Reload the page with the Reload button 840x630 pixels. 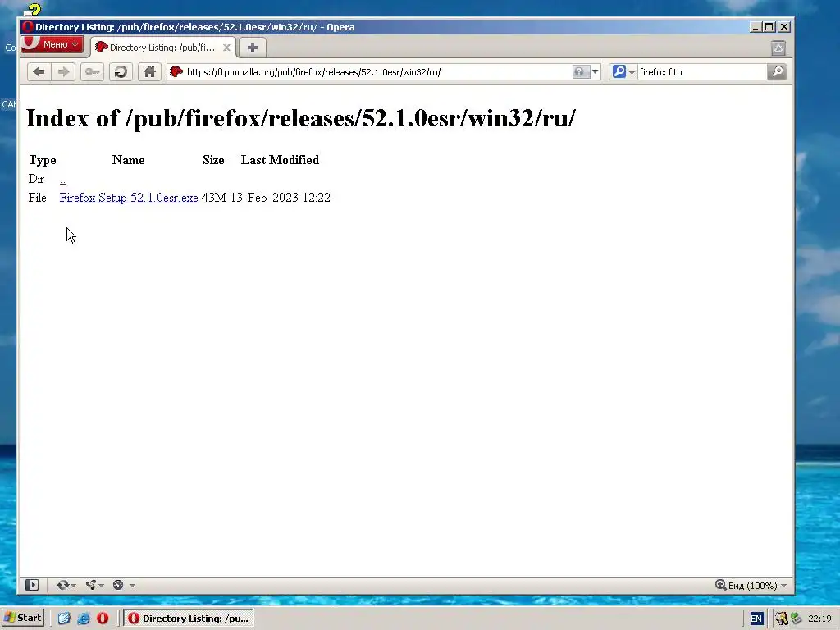(121, 72)
